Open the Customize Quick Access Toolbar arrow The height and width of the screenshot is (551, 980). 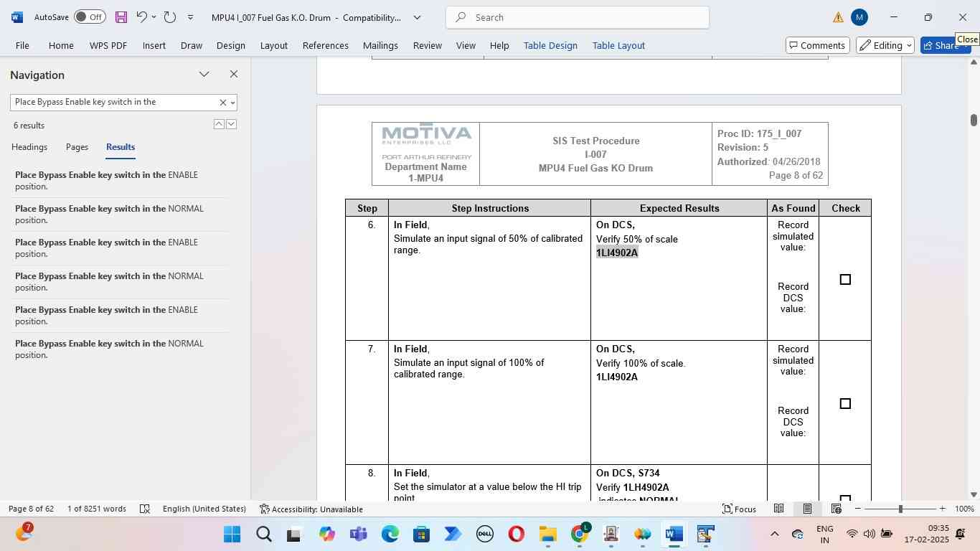190,17
